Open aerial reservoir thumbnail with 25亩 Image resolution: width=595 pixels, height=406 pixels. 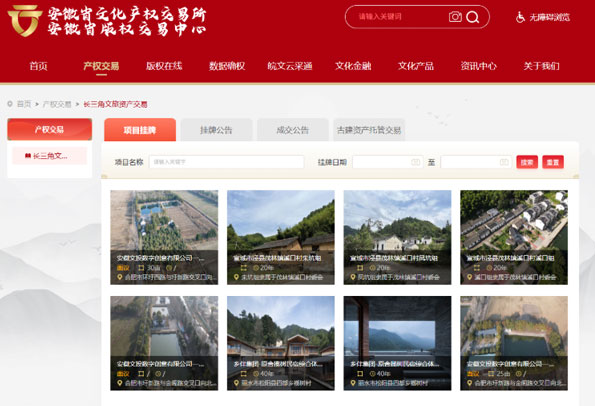(x=514, y=343)
